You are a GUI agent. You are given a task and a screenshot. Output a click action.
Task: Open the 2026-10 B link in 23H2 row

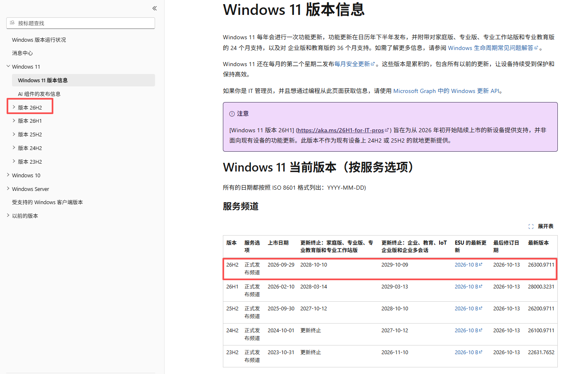(468, 353)
